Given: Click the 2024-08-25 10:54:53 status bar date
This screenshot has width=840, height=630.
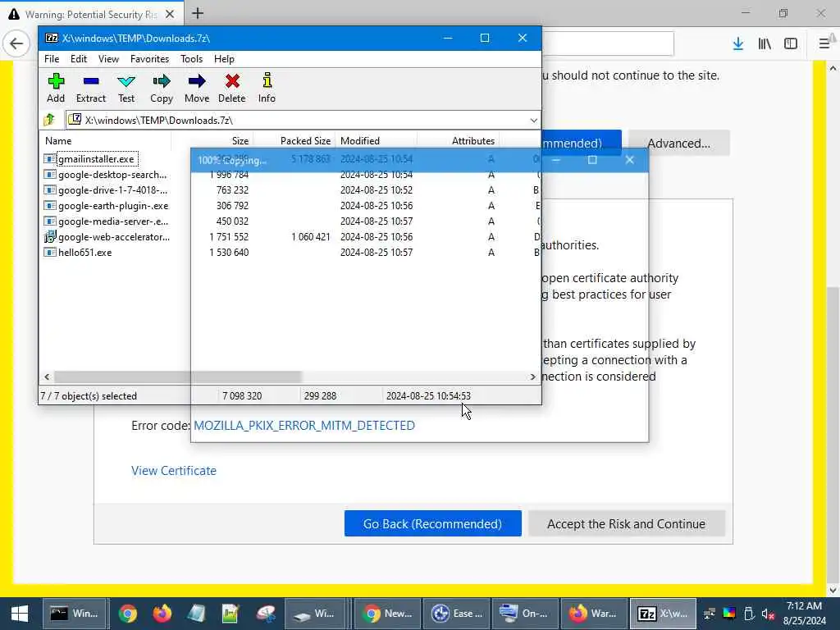Looking at the screenshot, I should point(428,396).
